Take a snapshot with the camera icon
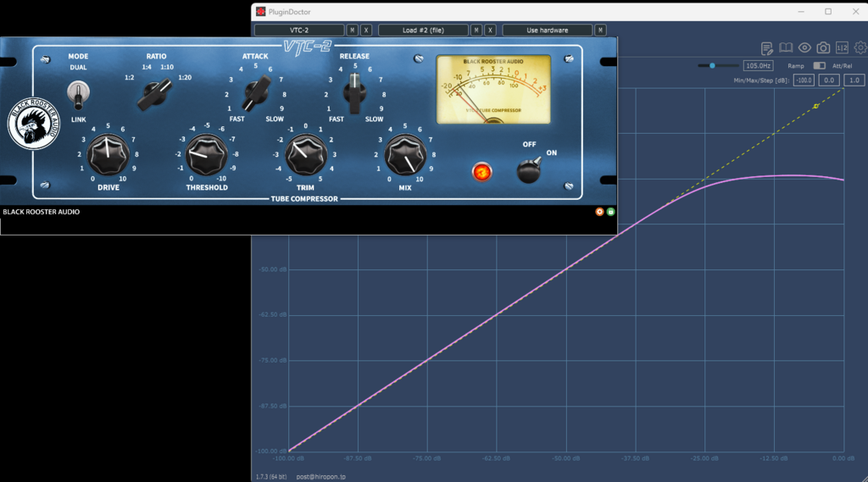The width and height of the screenshot is (868, 482). [823, 48]
